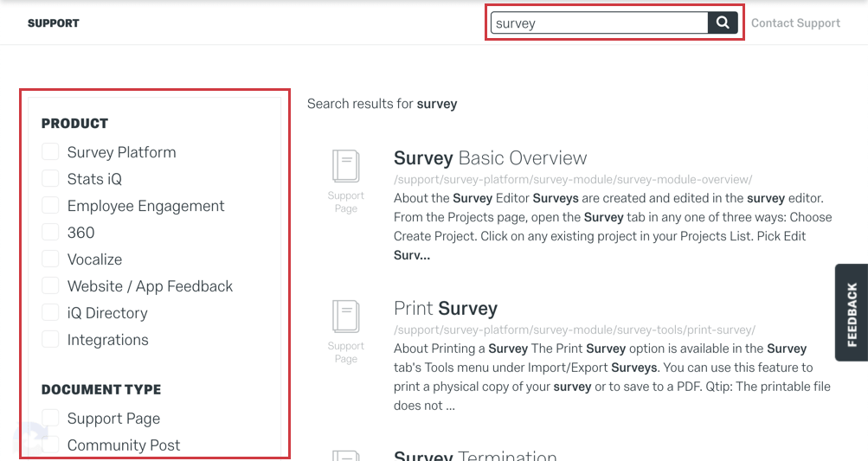Click the Print Survey support page icon
Viewport: 868px width, 461px height.
346,316
